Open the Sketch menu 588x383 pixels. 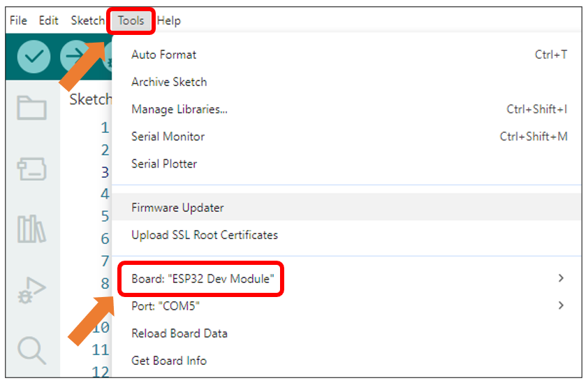click(88, 21)
